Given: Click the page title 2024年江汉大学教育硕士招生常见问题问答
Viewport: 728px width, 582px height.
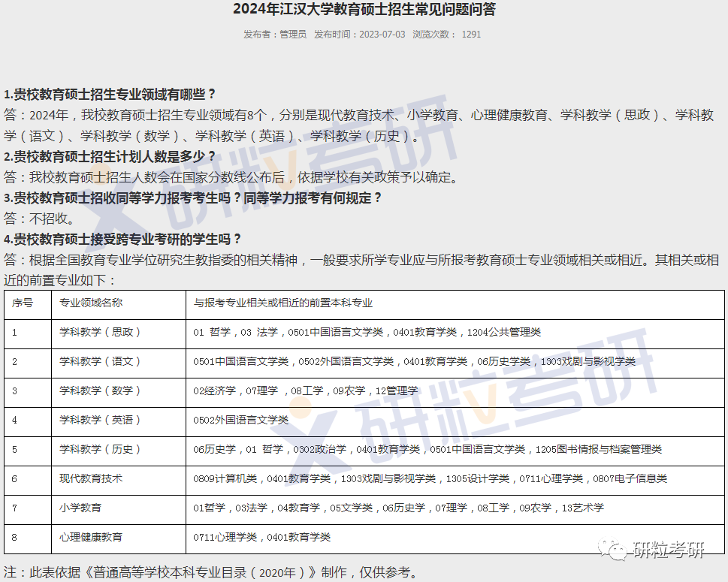Looking at the screenshot, I should (364, 9).
